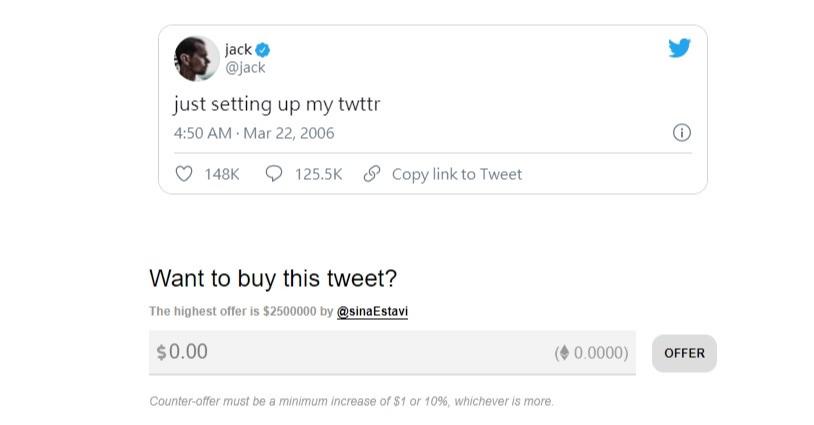Click the 125.5K replies count
The width and height of the screenshot is (814, 425).
318,174
